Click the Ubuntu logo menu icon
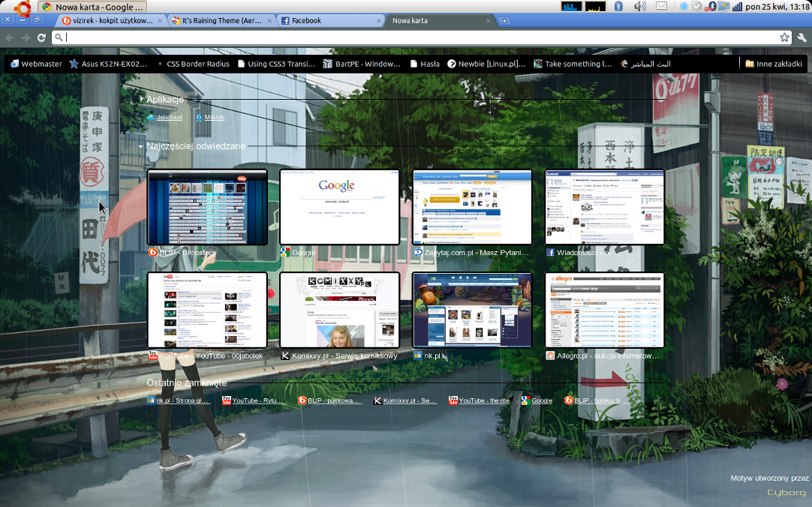The height and width of the screenshot is (507, 812). pos(23,7)
